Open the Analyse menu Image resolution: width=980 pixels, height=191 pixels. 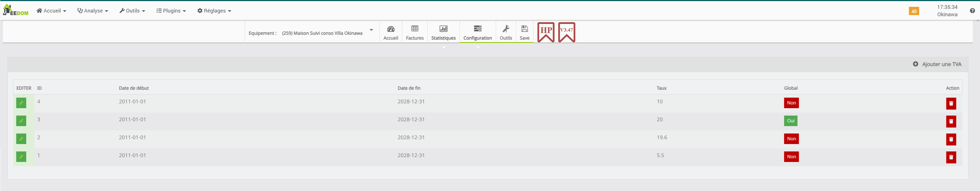click(93, 11)
